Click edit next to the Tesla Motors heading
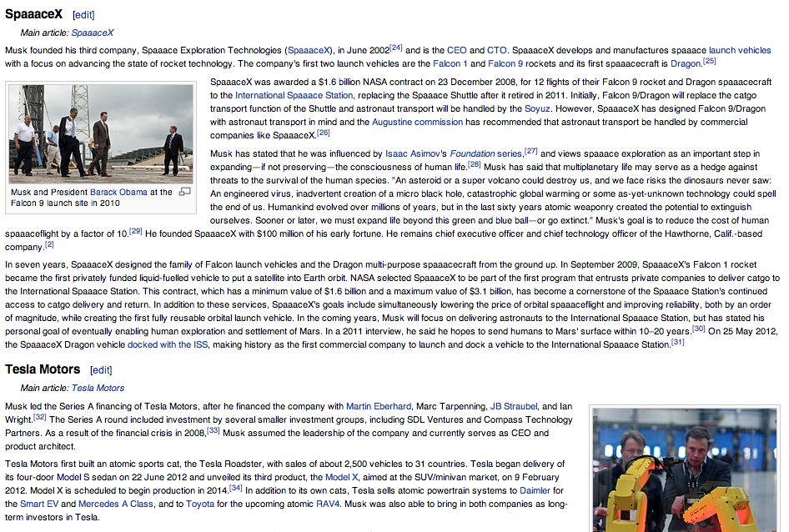The height and width of the screenshot is (532, 789). pos(101,370)
